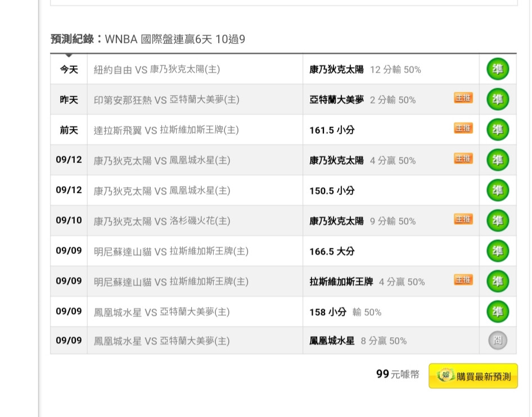The width and height of the screenshot is (532, 417).
Task: Click prediction 康乃狄克太陽 12 分輸 50%
Action: 365,70
